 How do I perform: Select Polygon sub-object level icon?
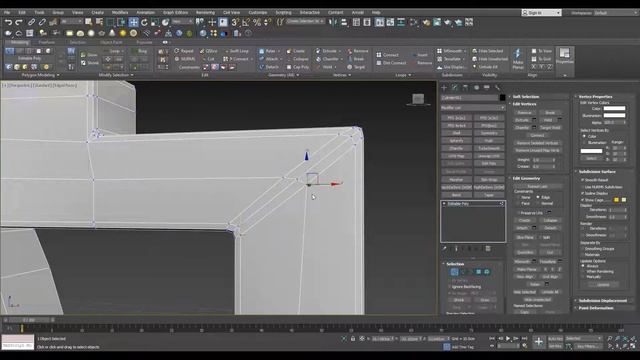(x=478, y=272)
